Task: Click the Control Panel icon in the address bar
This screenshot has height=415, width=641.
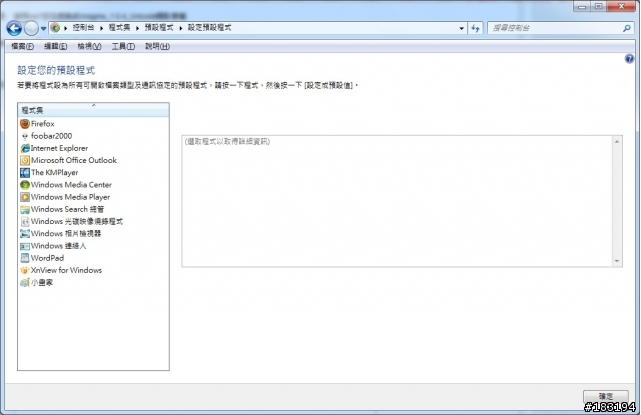Action: coord(55,28)
